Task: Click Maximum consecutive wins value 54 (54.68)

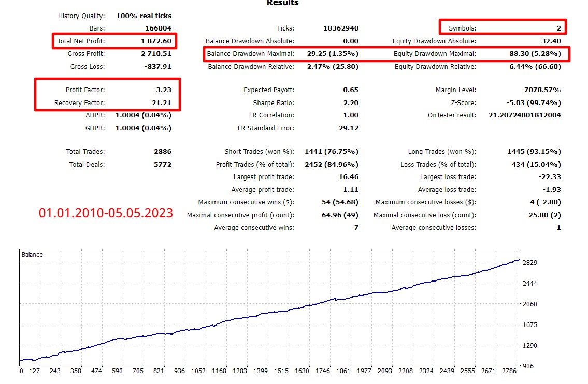Action: click(x=340, y=202)
